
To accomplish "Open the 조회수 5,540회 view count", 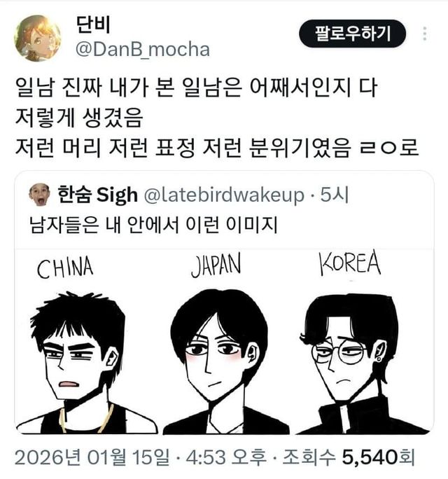I will 349,457.
